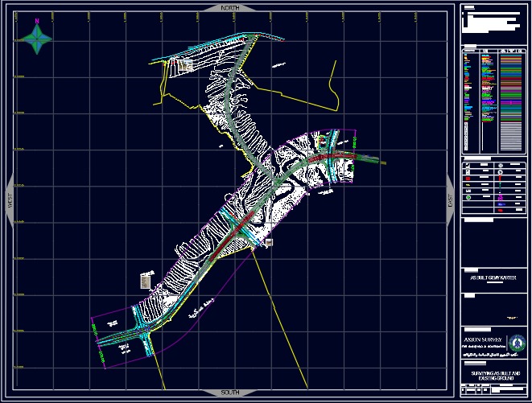Click the red square legend symbol
The image size is (532, 403).
tap(468, 179)
